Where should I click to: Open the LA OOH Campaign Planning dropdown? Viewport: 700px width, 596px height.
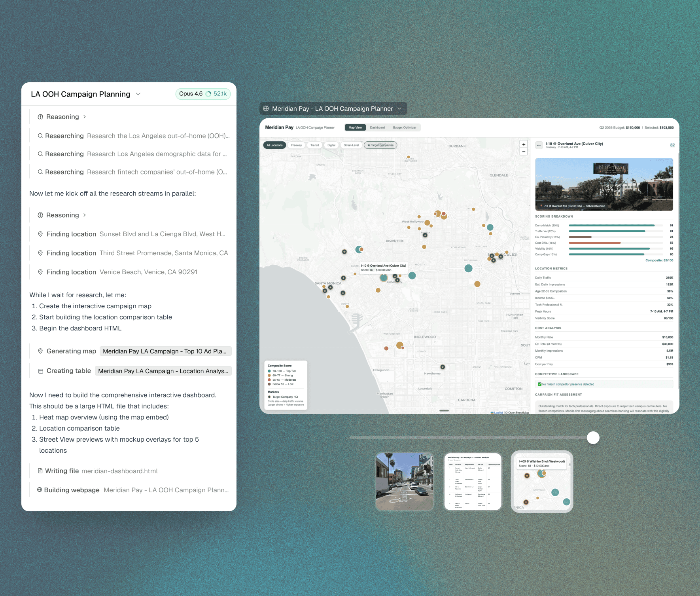tap(138, 94)
